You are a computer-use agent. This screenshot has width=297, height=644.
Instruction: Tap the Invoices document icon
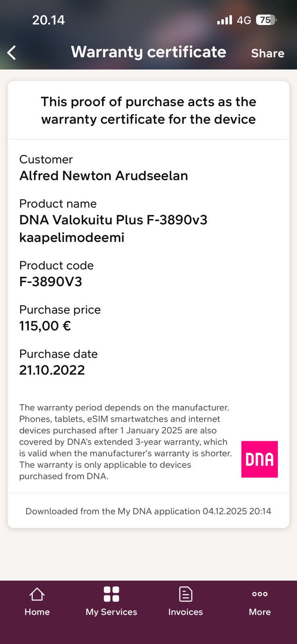[x=185, y=594]
